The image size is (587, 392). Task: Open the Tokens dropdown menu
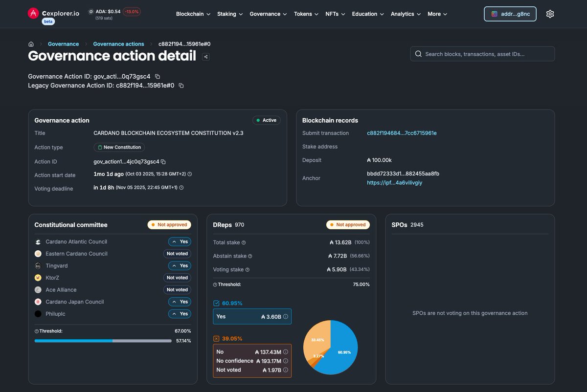(306, 14)
